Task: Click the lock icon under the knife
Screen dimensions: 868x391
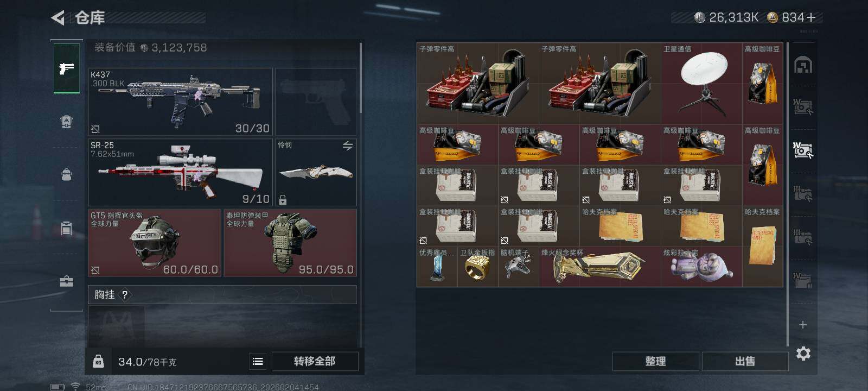Action: pyautogui.click(x=283, y=200)
